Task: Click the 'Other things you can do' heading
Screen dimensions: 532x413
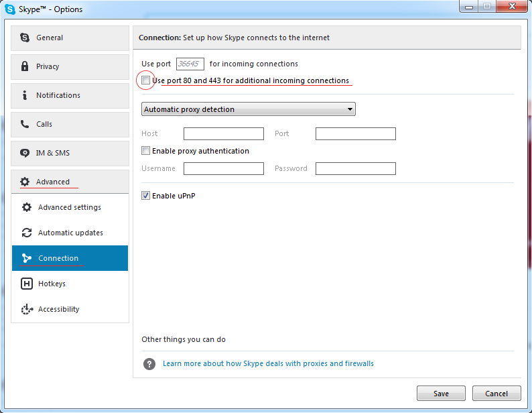Action: (184, 339)
